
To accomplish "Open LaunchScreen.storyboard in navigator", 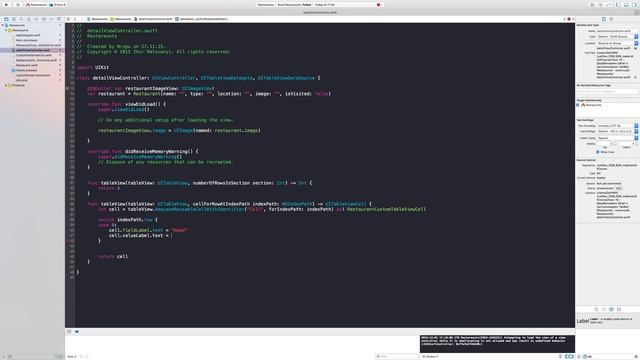I will coord(33,75).
